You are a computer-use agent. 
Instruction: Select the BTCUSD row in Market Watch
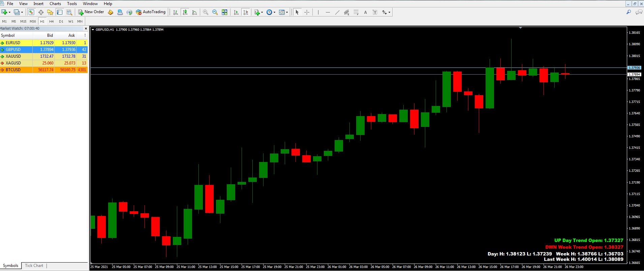pyautogui.click(x=44, y=70)
